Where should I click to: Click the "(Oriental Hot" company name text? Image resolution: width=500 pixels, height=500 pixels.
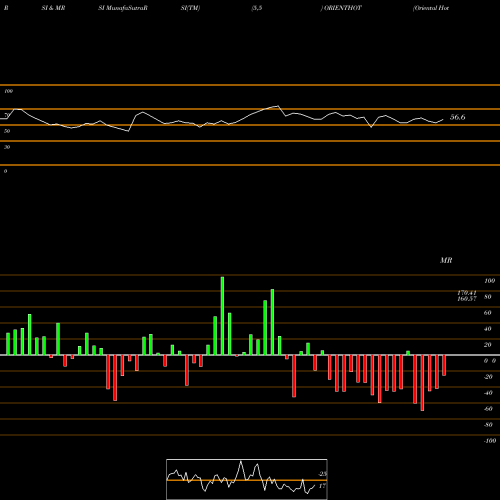coord(431,8)
